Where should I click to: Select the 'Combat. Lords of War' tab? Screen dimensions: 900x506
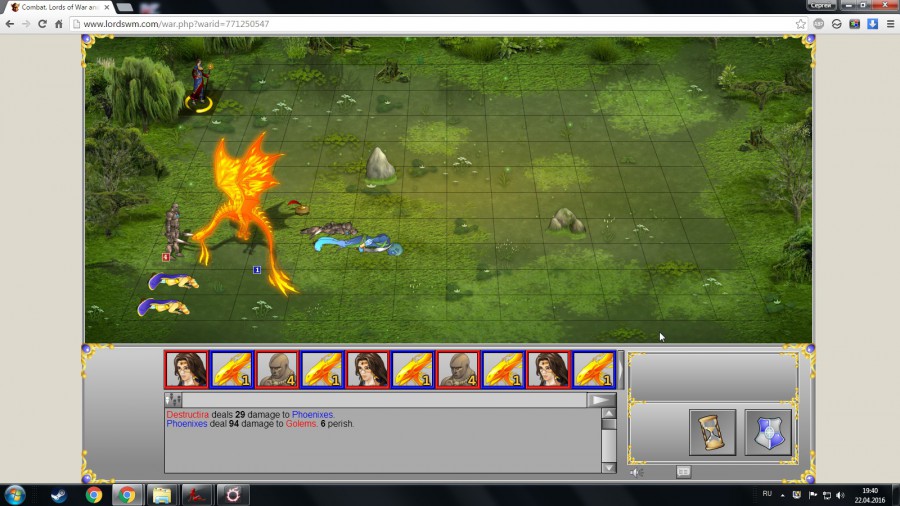tap(60, 7)
